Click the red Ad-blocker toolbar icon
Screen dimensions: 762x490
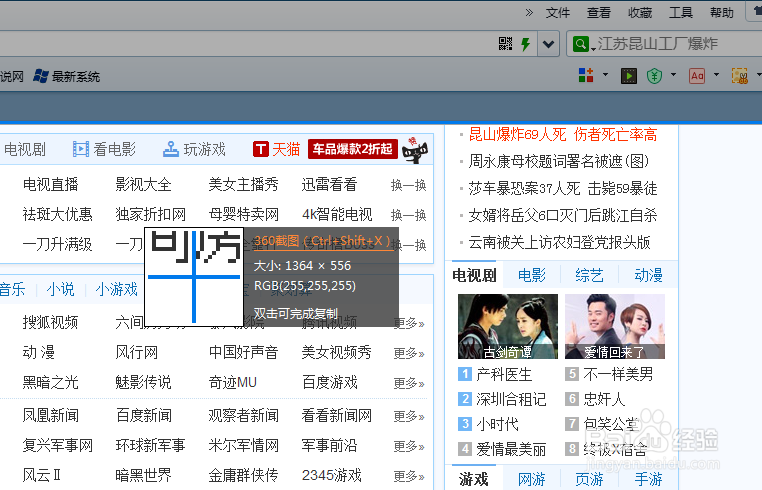[x=697, y=76]
